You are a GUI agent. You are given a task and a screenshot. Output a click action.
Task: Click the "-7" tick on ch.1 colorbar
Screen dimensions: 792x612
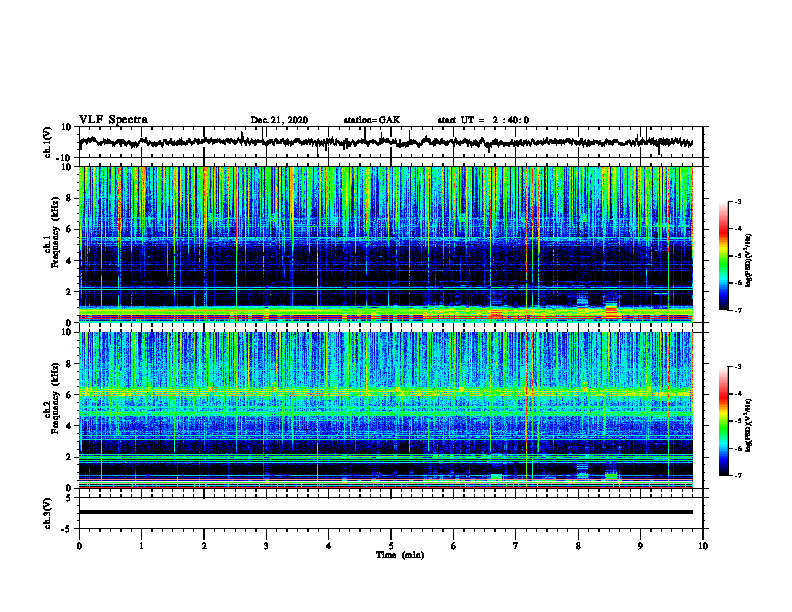pos(737,310)
